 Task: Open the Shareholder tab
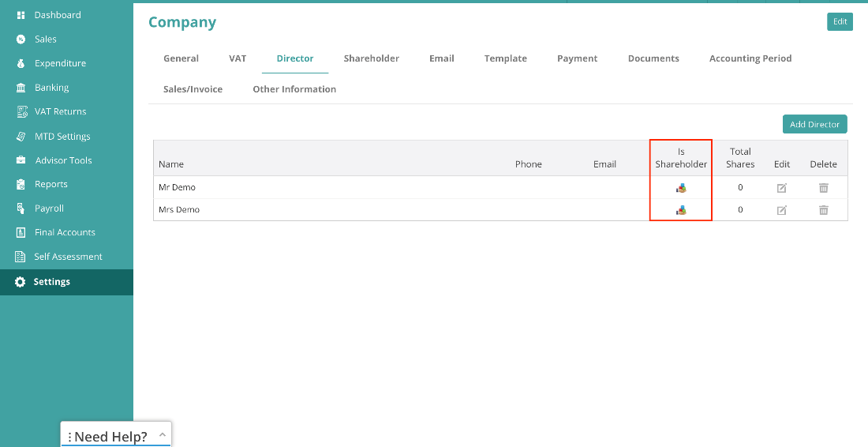pyautogui.click(x=372, y=58)
